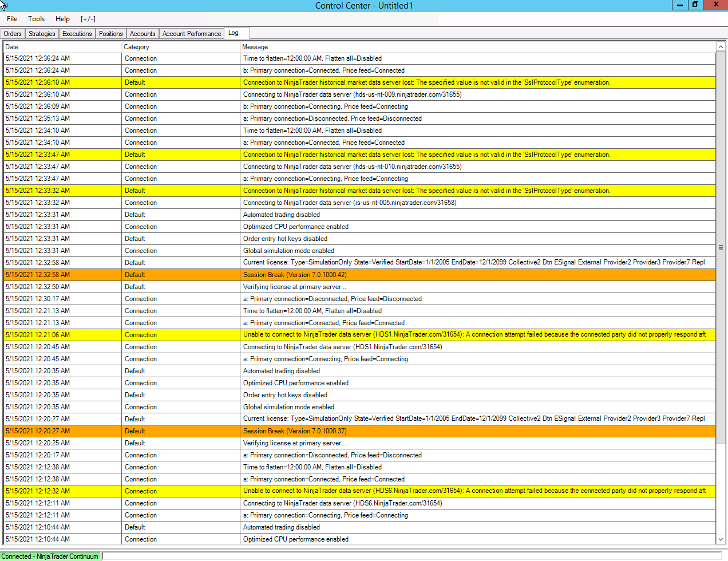Switch to the Strategies tab

[42, 34]
